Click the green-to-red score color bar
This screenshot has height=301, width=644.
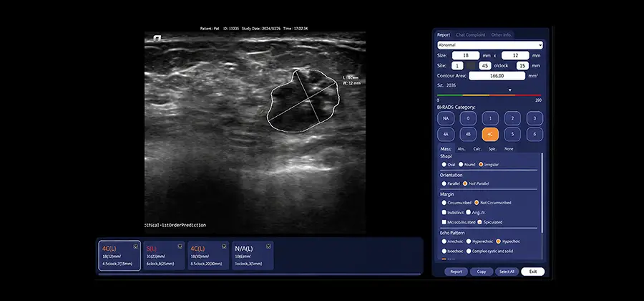click(x=489, y=95)
